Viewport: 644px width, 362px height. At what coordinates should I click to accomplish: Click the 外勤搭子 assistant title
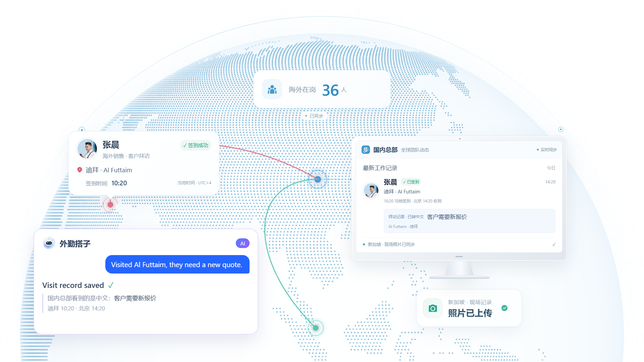tap(75, 244)
